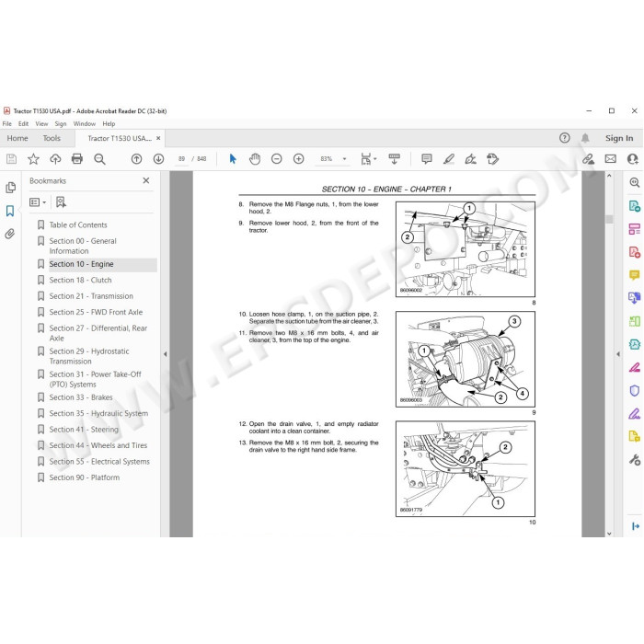
Task: Open Section 55 - Electrical Systems bookmark
Action: [x=99, y=462]
